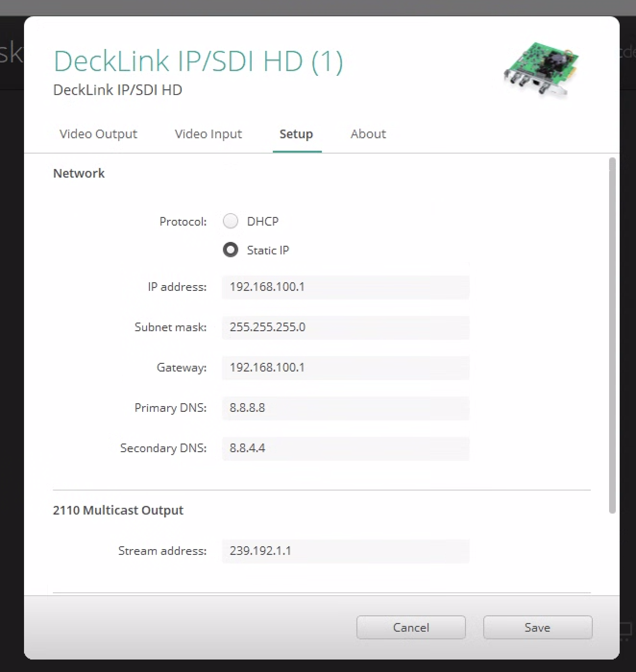The height and width of the screenshot is (672, 636).
Task: Select the Static IP radio button
Action: coord(231,250)
